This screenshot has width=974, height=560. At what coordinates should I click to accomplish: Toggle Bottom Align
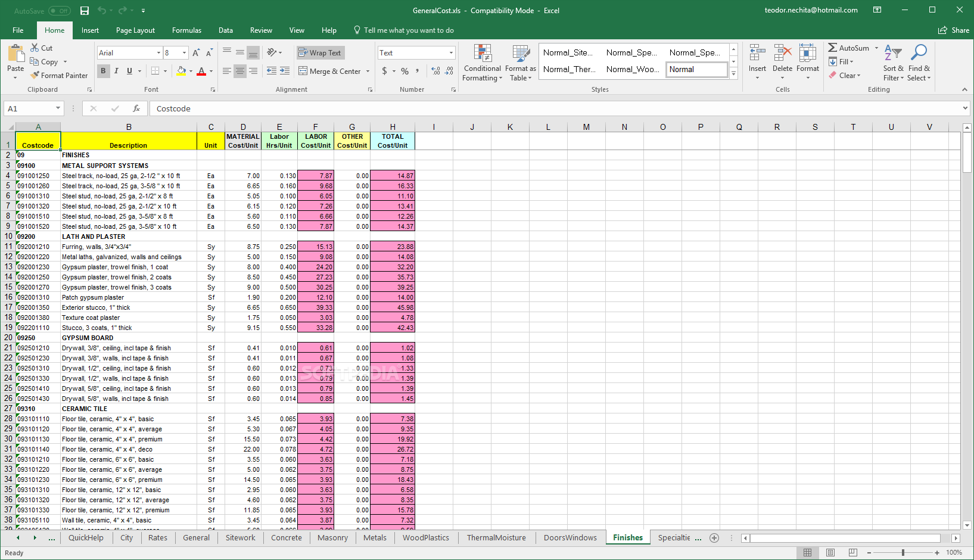click(x=253, y=52)
